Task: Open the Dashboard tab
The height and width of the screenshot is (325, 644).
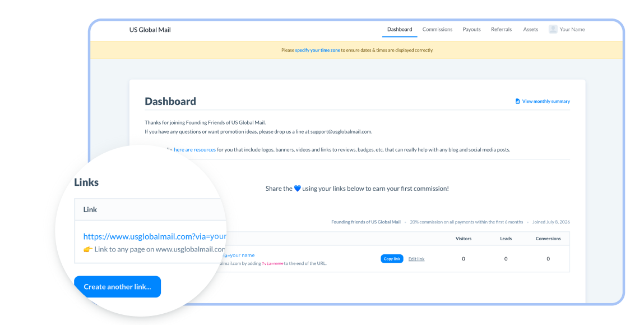Action: tap(399, 29)
